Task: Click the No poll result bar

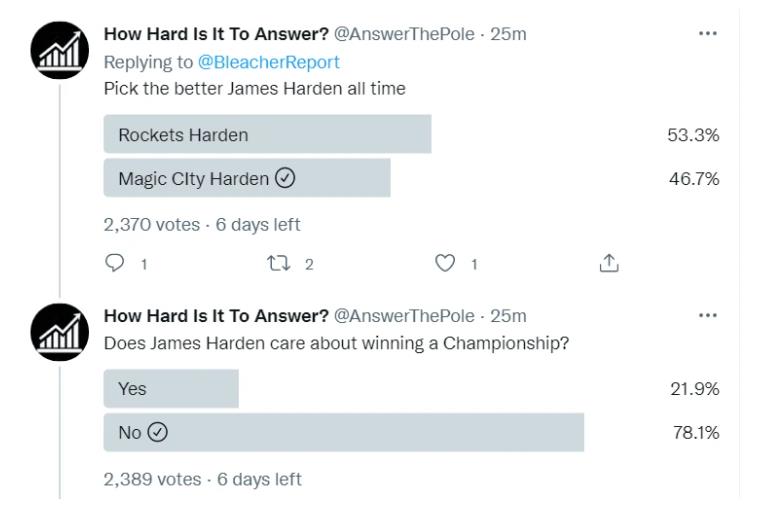Action: (x=343, y=433)
